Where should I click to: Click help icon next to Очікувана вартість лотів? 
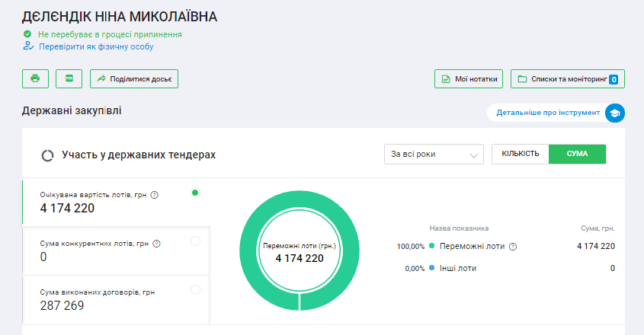pos(155,195)
